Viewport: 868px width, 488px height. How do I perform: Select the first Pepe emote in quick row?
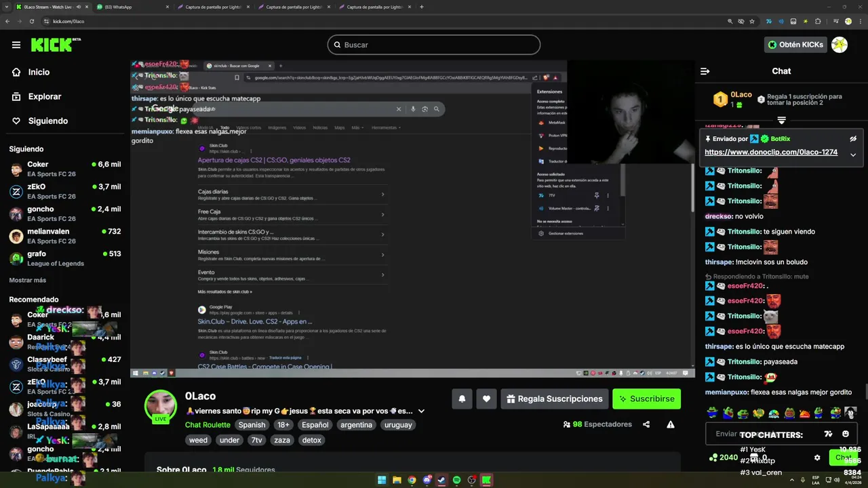point(713,413)
